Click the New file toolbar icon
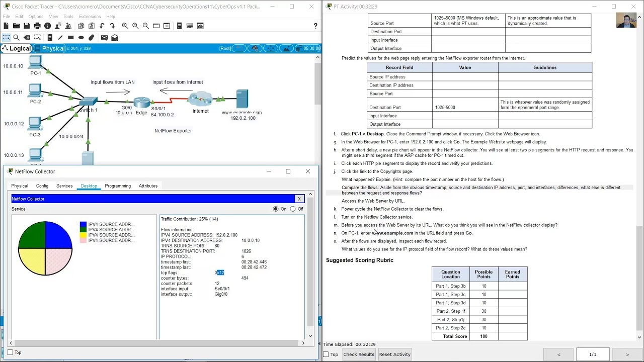The image size is (644, 362). 6,26
